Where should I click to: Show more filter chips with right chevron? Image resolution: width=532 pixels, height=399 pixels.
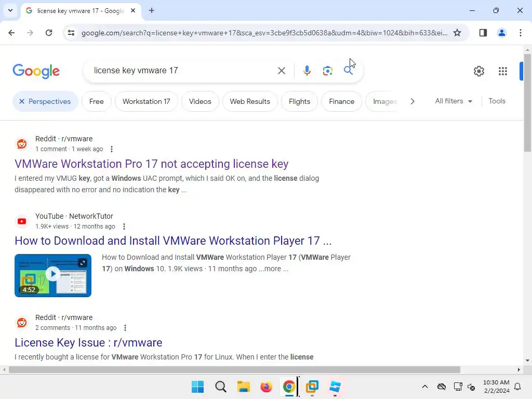(x=412, y=101)
